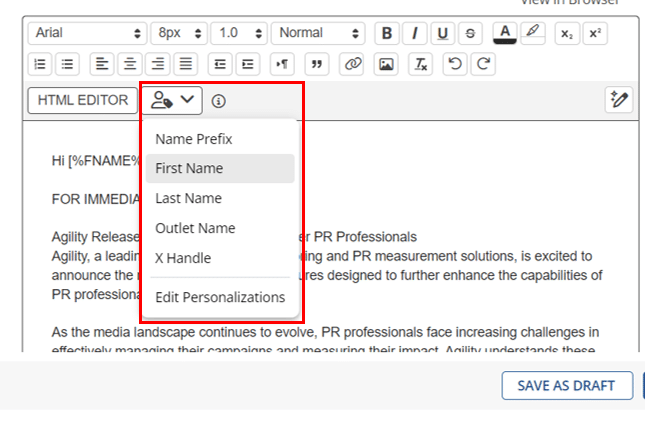Image resolution: width=645 pixels, height=422 pixels.
Task: Clear formatting with the Tx icon
Action: point(422,64)
